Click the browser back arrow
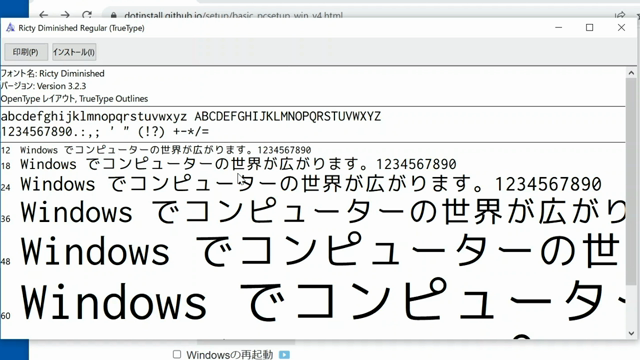Screen dimensions: 640x360 tap(44, 15)
